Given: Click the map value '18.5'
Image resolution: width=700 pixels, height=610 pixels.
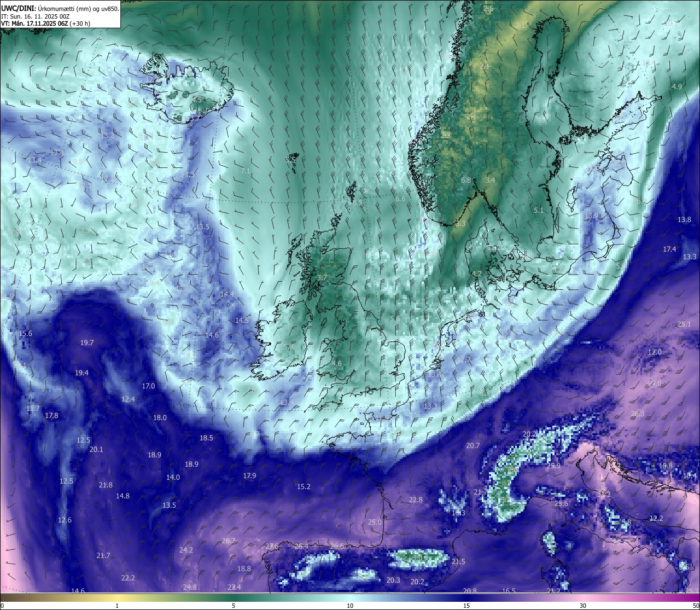Looking at the screenshot, I should pyautogui.click(x=206, y=438).
